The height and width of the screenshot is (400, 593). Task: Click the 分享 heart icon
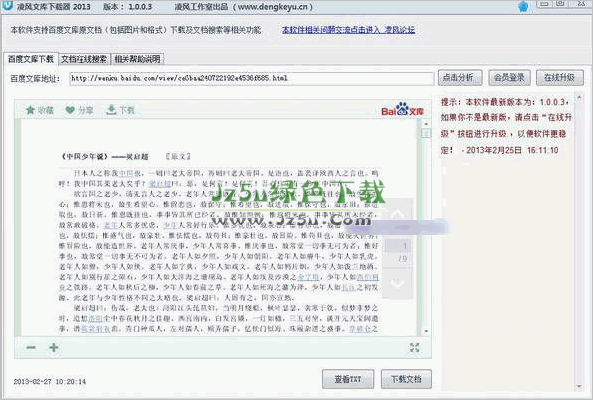pyautogui.click(x=70, y=110)
